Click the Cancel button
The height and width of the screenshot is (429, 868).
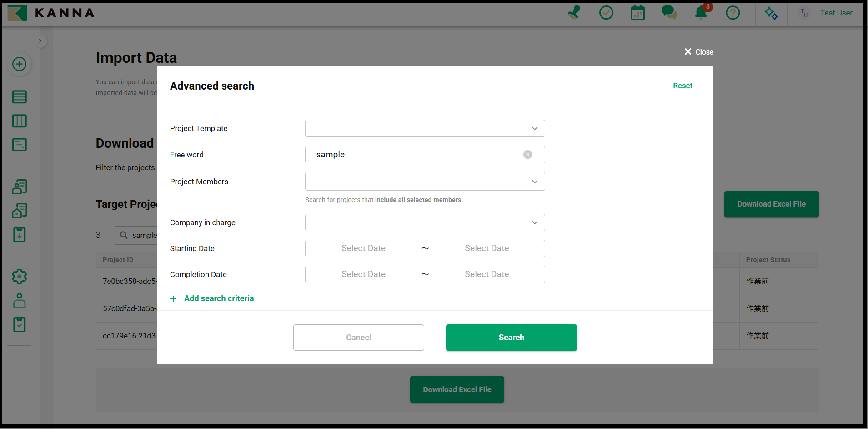click(x=358, y=338)
